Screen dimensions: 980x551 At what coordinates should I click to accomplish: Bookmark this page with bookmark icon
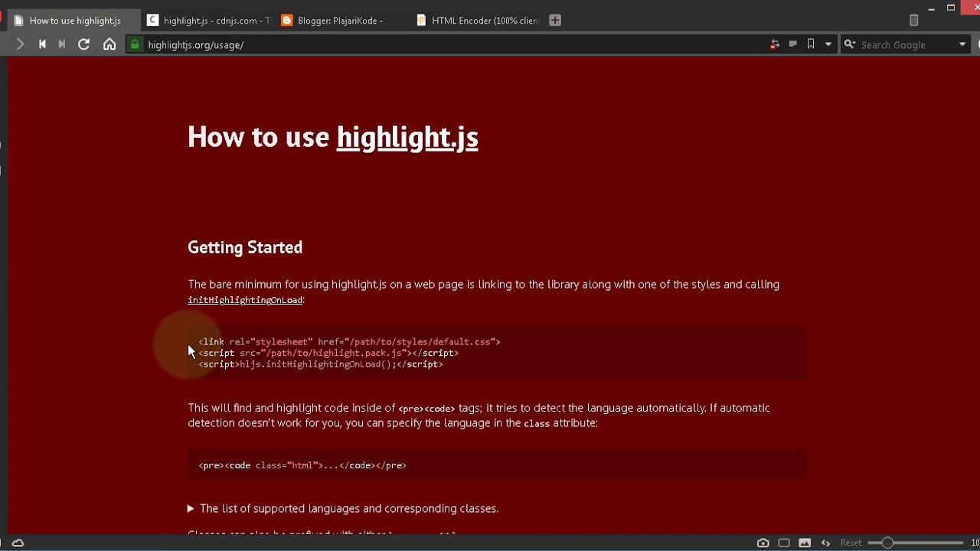coord(811,44)
